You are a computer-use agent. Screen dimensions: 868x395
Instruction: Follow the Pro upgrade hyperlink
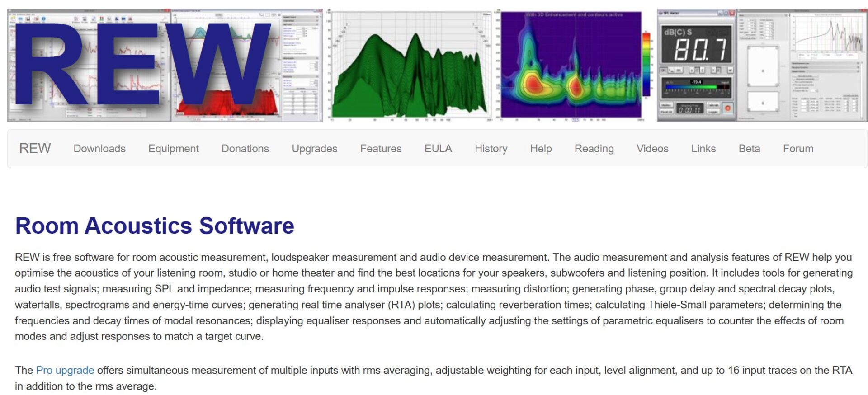click(65, 371)
